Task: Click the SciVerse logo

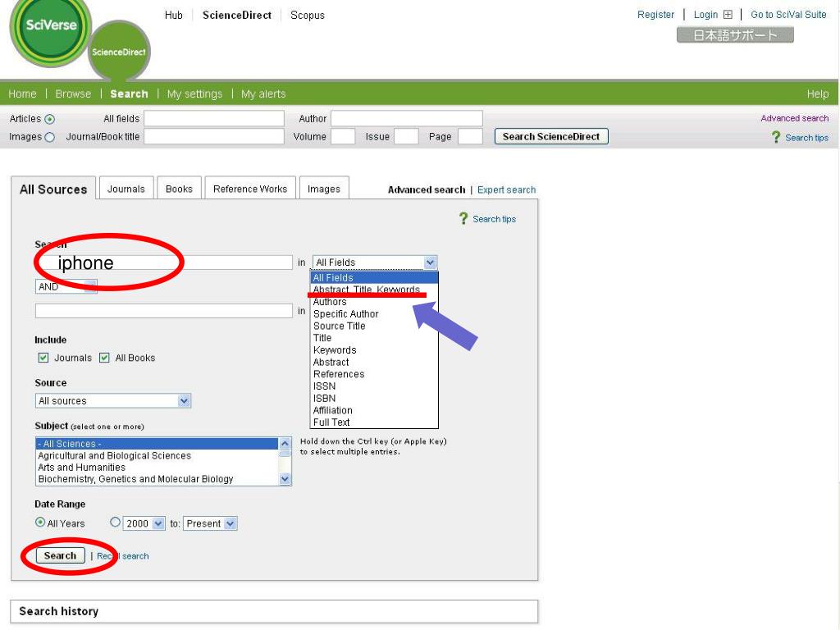Action: pyautogui.click(x=51, y=30)
